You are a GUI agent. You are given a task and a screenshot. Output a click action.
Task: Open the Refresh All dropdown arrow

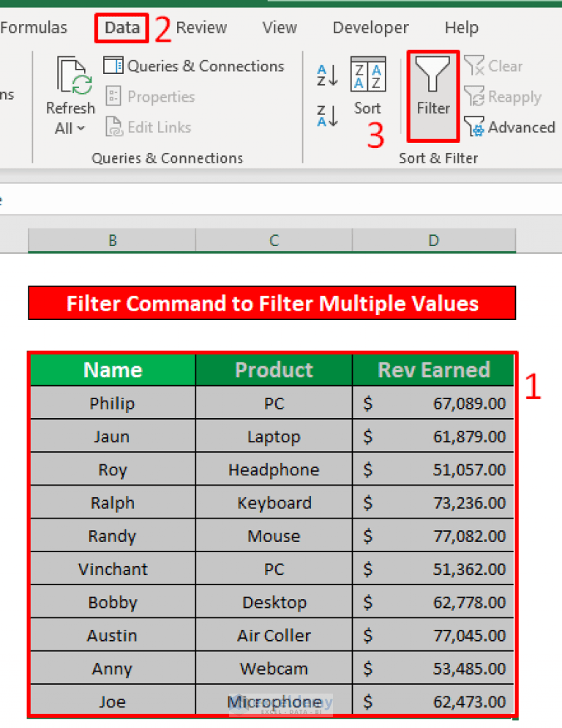[x=81, y=129]
